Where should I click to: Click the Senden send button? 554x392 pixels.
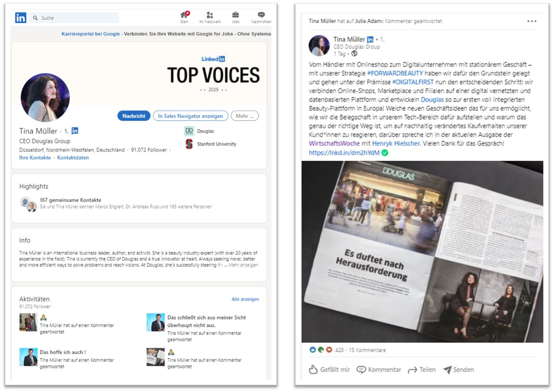458,369
